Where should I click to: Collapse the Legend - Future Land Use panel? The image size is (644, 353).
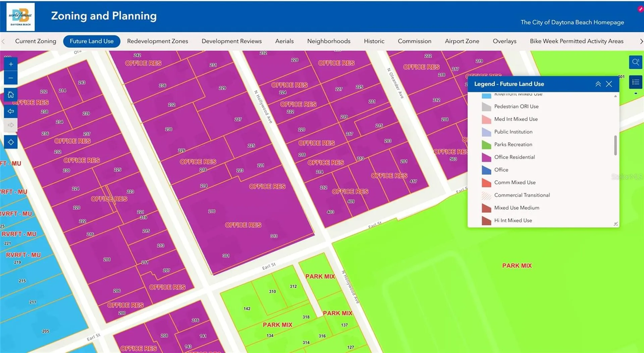click(x=598, y=84)
